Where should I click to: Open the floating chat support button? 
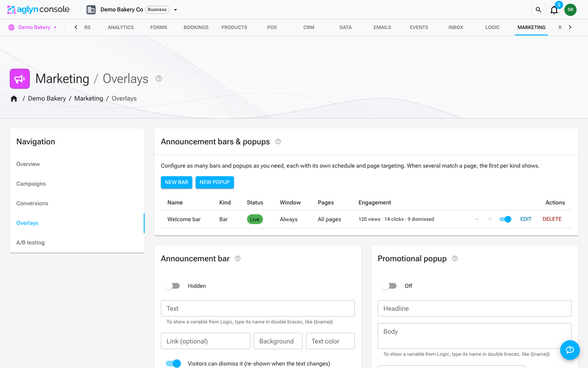point(570,350)
